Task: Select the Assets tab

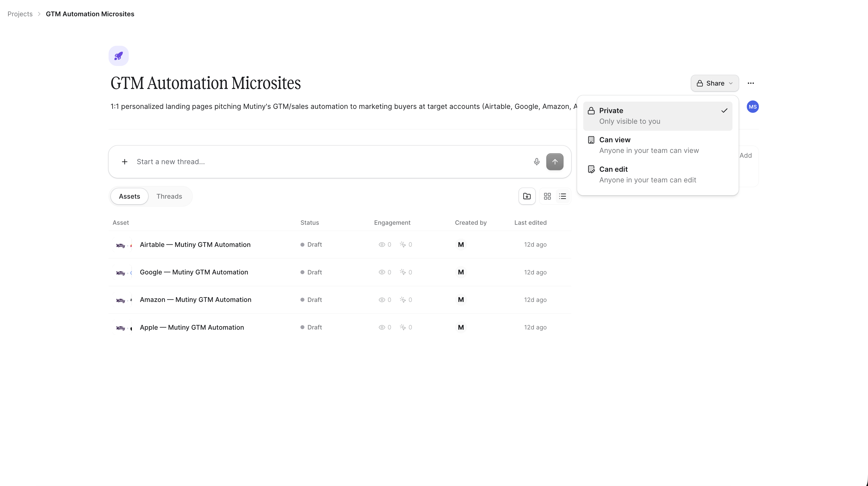Action: pos(129,196)
